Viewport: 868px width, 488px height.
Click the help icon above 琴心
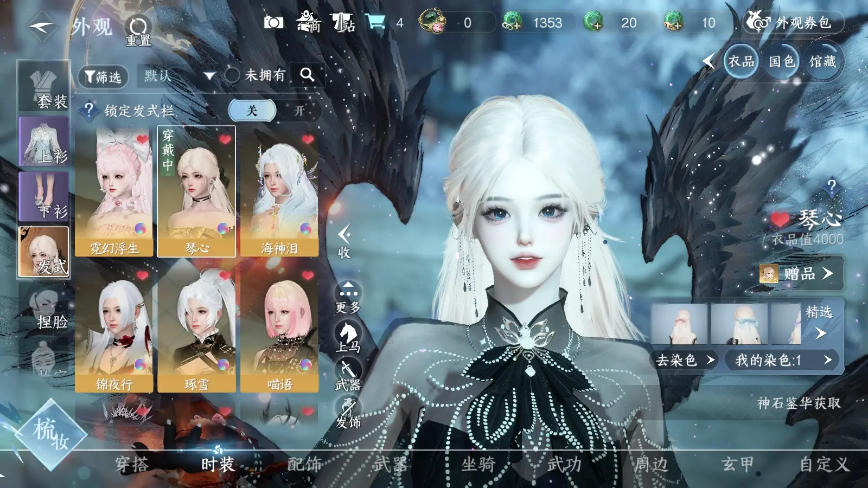point(831,187)
